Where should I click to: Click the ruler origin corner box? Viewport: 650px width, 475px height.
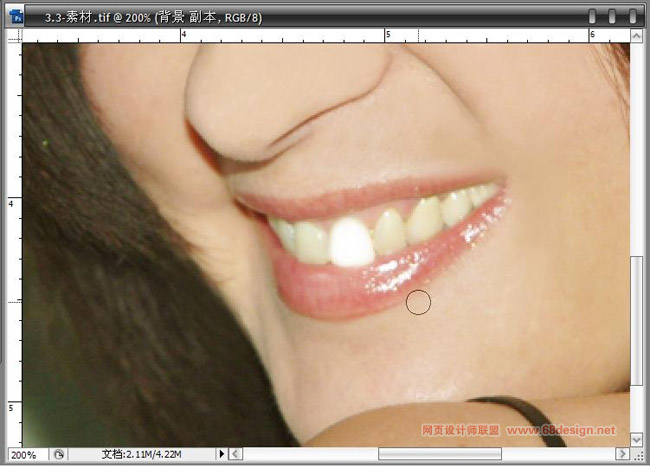click(x=15, y=36)
